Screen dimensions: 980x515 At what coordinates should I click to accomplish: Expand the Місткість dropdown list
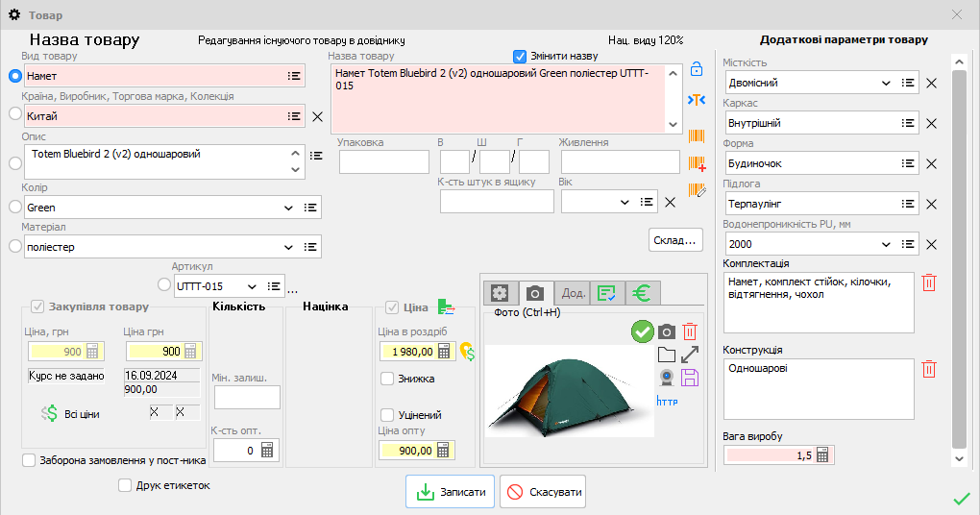[886, 84]
